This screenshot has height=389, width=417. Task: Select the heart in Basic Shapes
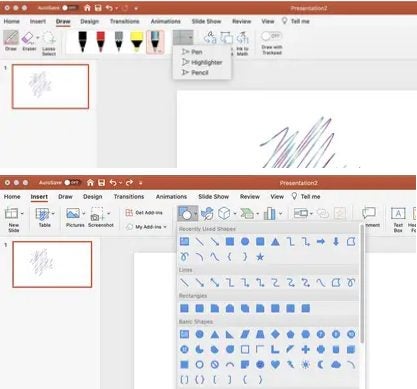[275, 364]
